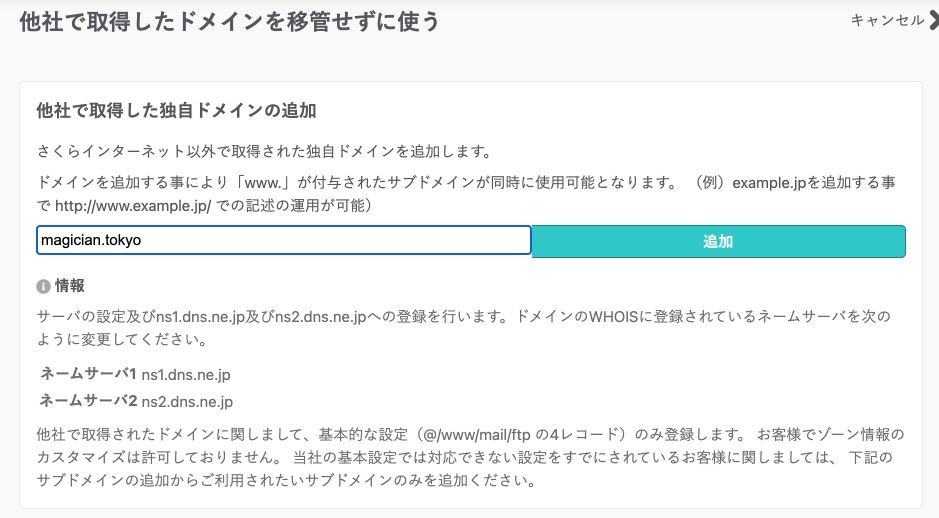The width and height of the screenshot is (939, 518).
Task: Click the info icon beside 情報
Action: (x=43, y=286)
